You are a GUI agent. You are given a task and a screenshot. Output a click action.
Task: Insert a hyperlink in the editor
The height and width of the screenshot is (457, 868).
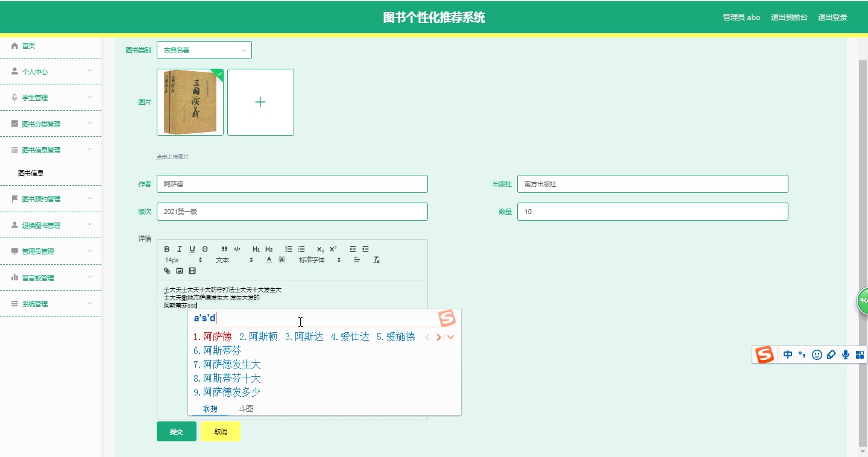click(x=167, y=271)
